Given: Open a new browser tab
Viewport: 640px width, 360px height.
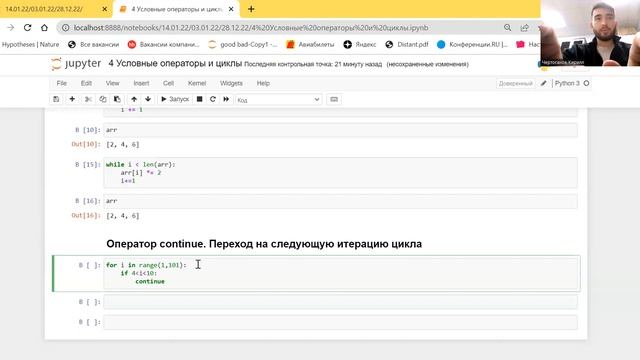Looking at the screenshot, I should click(251, 9).
